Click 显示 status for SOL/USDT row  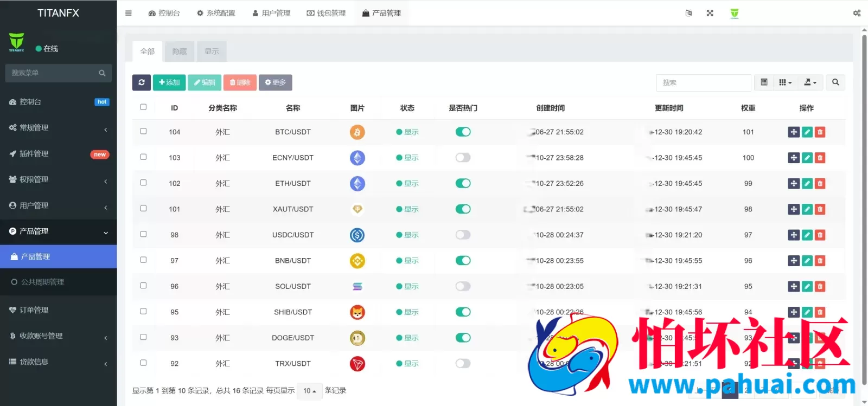tap(407, 287)
